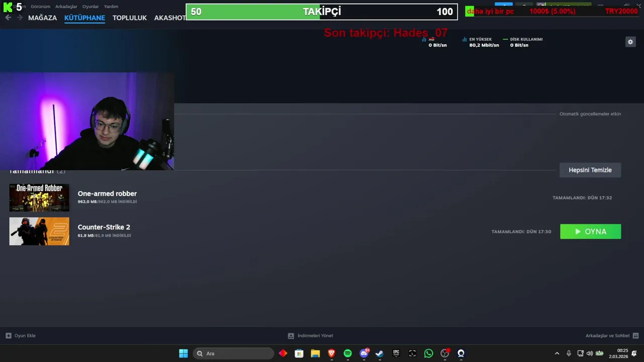The image size is (644, 362).
Task: Click TAMAMLANDI: DÜN 17:30 status
Action: (x=521, y=232)
